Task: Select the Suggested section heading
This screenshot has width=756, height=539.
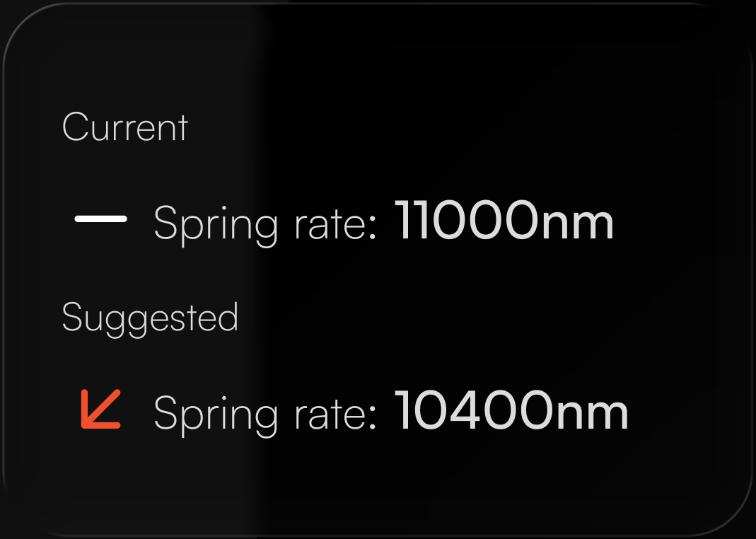Action: pyautogui.click(x=150, y=318)
